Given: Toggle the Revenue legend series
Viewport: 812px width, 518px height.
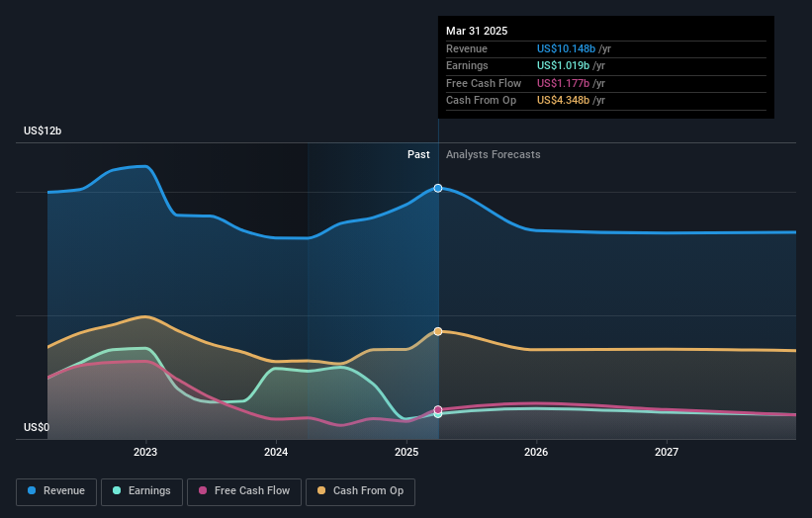Looking at the screenshot, I should tap(56, 491).
